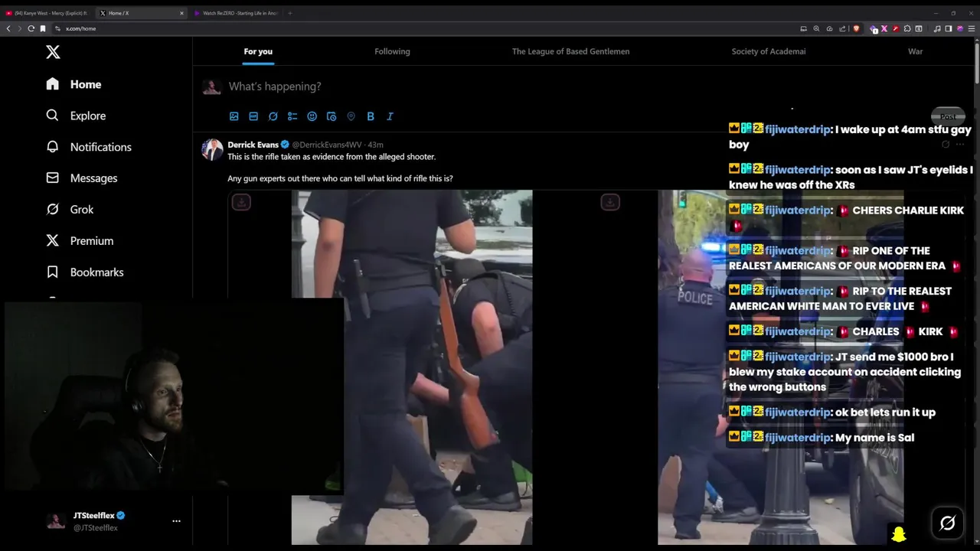980x551 pixels.
Task: Click the @DerrickEvans4WV handle
Action: pyautogui.click(x=327, y=145)
